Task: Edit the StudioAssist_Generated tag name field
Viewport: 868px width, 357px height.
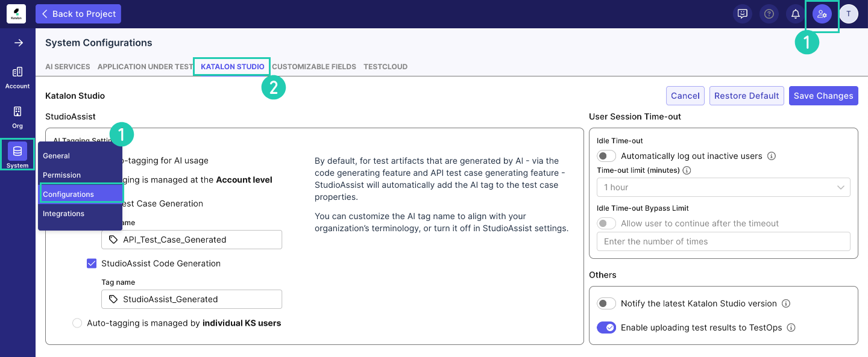Action: click(192, 299)
